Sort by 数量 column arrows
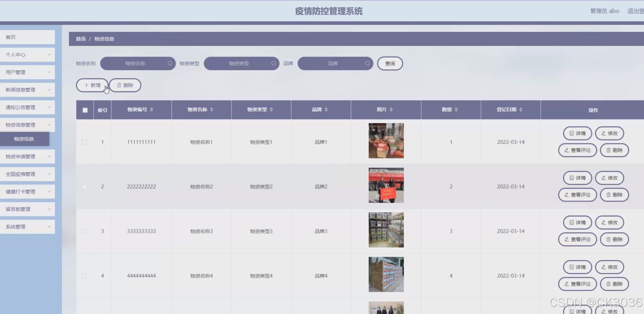Viewport: 644px width, 314px height. click(x=456, y=109)
